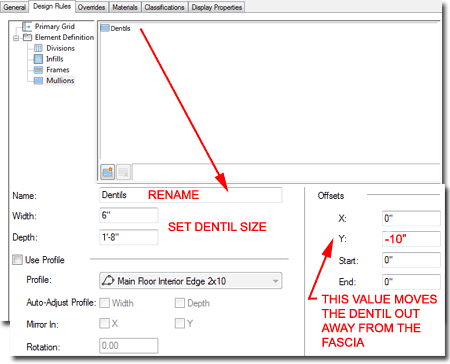This screenshot has height=364, width=450.
Task: Select Frames in the tree
Action: tap(58, 70)
